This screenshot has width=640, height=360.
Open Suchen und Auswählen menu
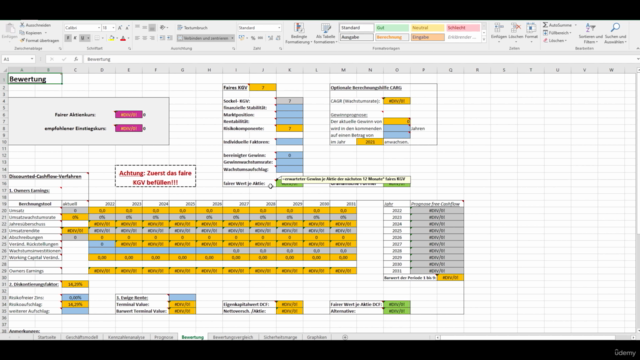click(615, 33)
